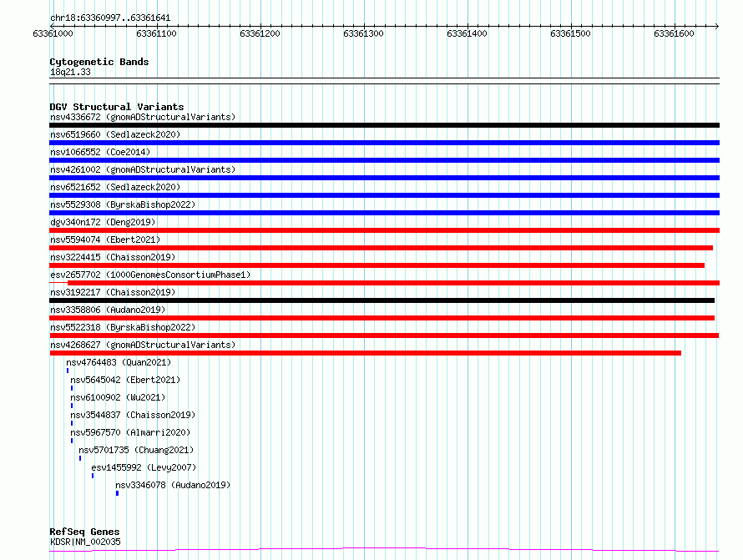Click ruler position 63361200

click(260, 33)
